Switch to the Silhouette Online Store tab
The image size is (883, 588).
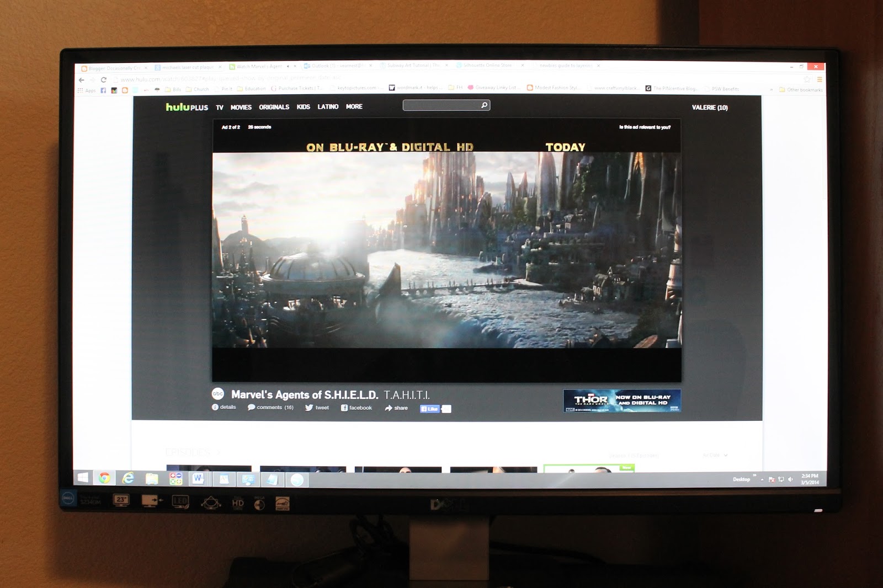click(489, 65)
